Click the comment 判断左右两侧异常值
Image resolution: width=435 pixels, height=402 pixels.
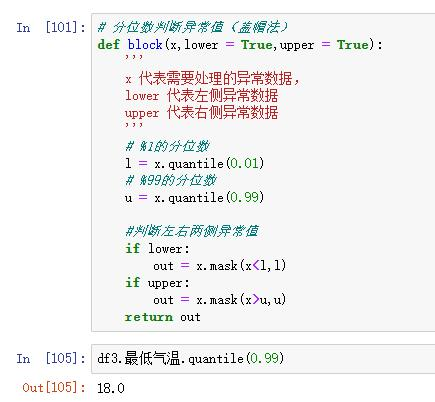click(192, 231)
